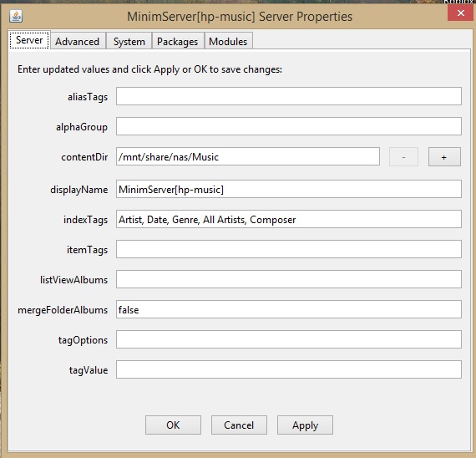The image size is (476, 458).
Task: Click the itemTags input field
Action: point(289,249)
